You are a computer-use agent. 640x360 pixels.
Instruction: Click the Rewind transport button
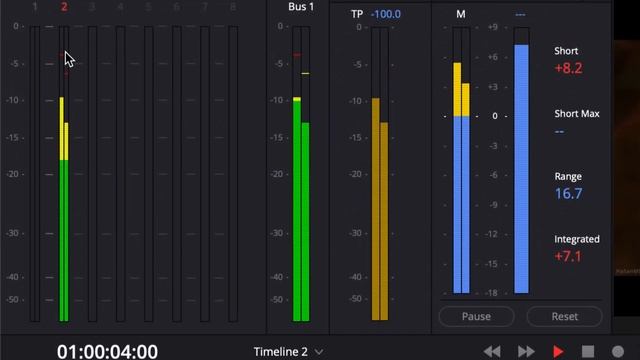tap(492, 351)
